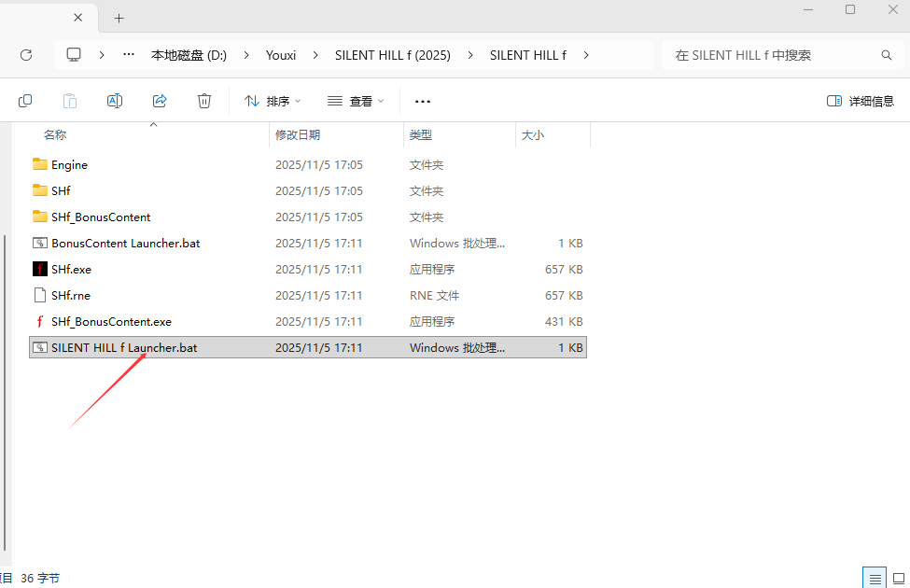
Task: Click the Rename icon in toolbar
Action: click(x=115, y=101)
